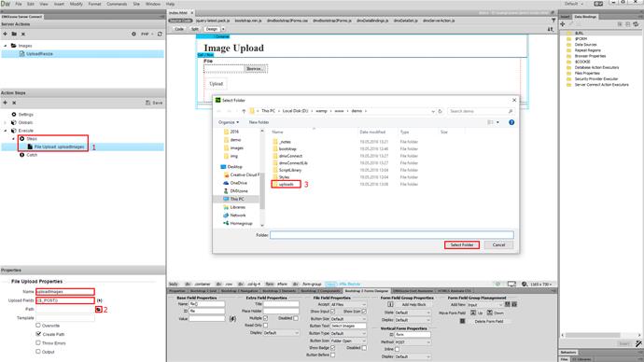Open the Accept All Files dropdown
The height and width of the screenshot is (362, 644).
coord(348,304)
